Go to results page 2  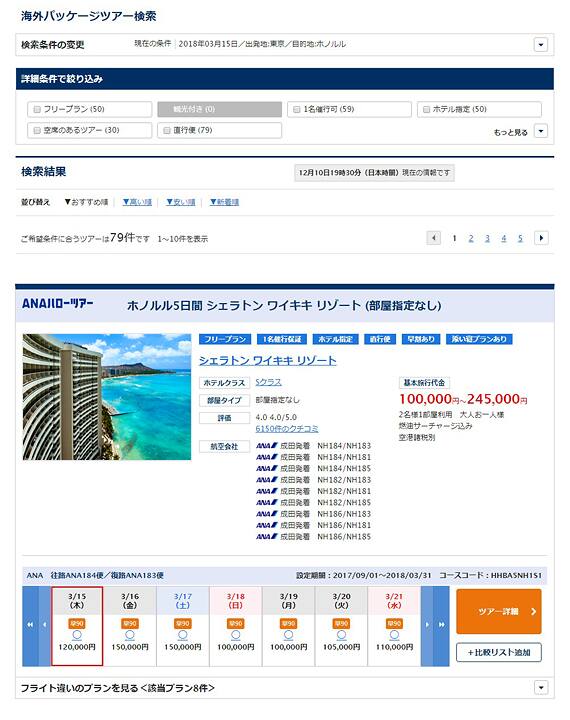tap(471, 238)
